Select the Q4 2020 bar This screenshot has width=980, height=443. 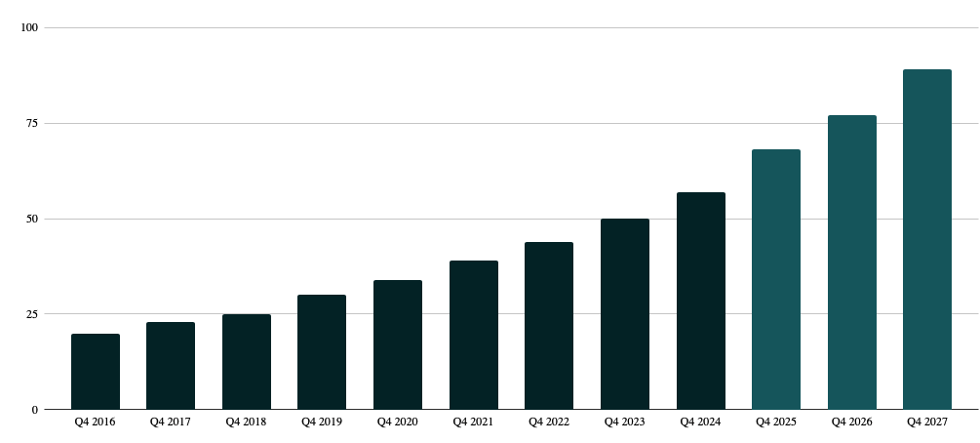398,344
